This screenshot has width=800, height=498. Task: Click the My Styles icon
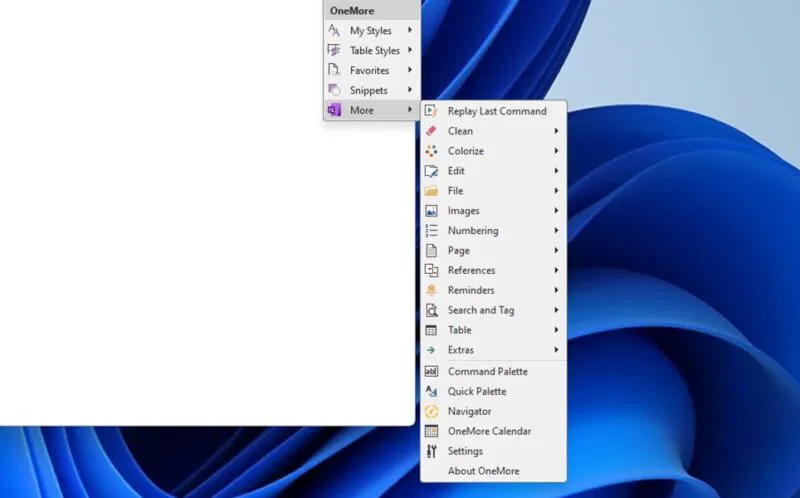pyautogui.click(x=334, y=31)
